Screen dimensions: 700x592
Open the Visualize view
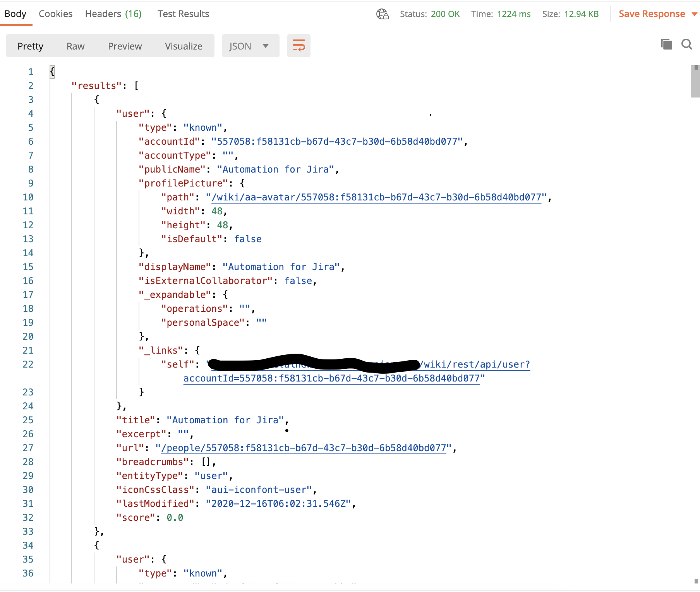point(184,46)
